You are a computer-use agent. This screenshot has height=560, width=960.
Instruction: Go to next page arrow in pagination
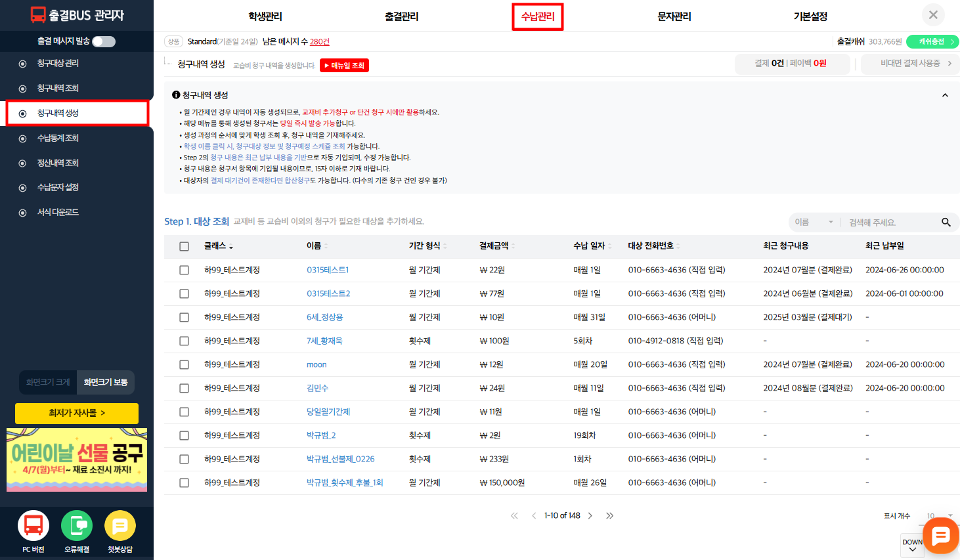click(x=590, y=516)
